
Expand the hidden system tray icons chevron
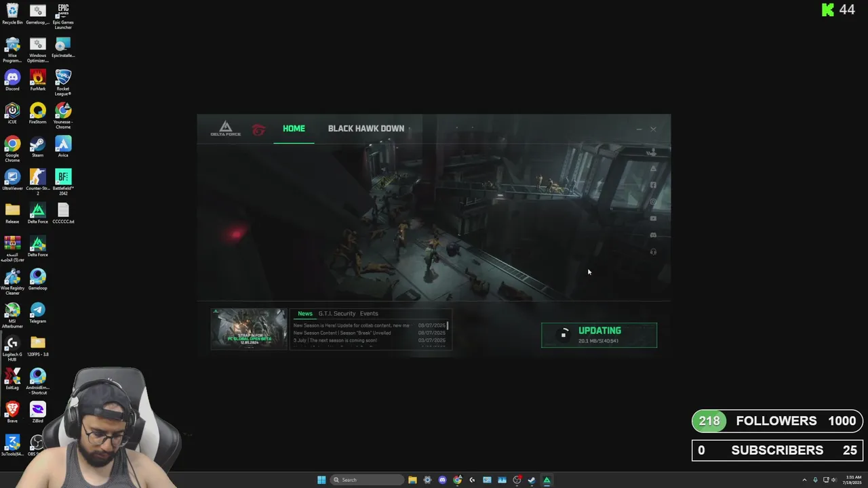(804, 480)
